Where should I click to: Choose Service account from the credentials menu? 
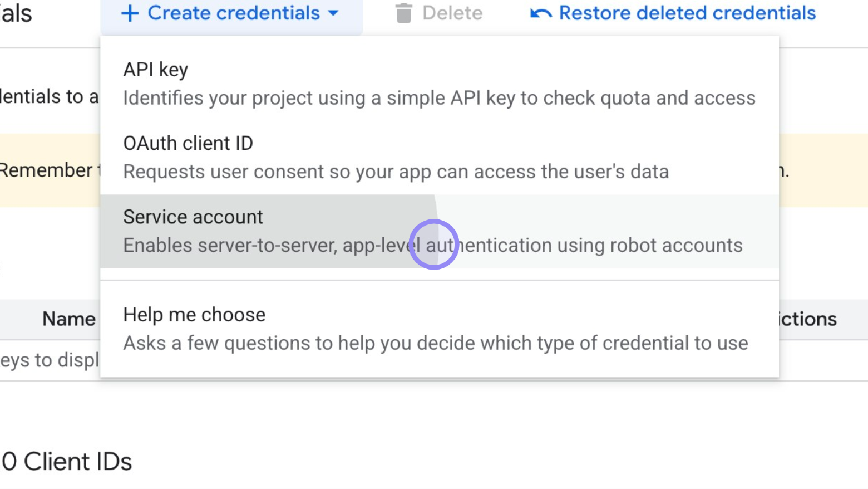pyautogui.click(x=193, y=217)
